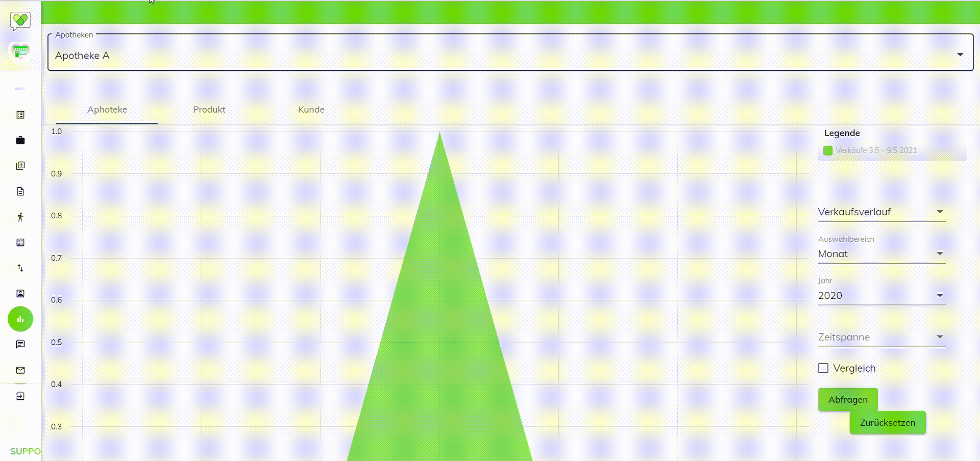Image resolution: width=980 pixels, height=461 pixels.
Task: Open the Verkaufsverlauf dropdown
Action: pos(881,212)
